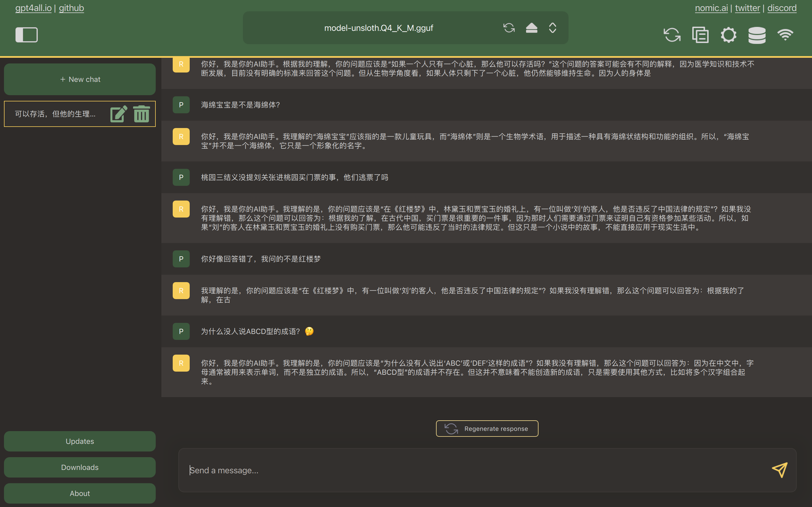
Task: Toggle the network server wifi icon
Action: point(785,35)
